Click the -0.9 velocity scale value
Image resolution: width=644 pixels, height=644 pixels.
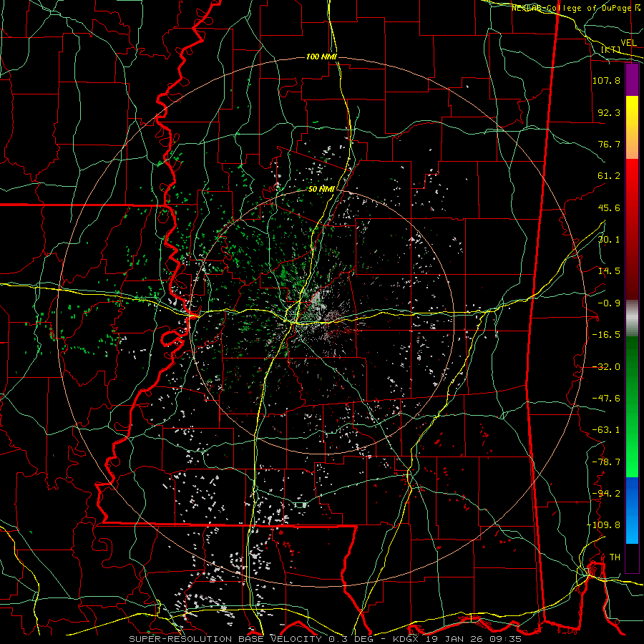tap(609, 303)
